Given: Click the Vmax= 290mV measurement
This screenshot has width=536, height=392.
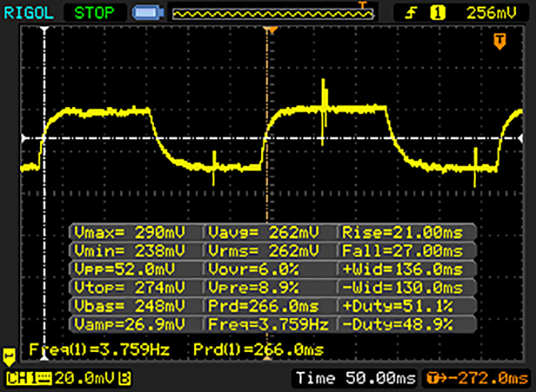Looking at the screenshot, I should point(130,233).
